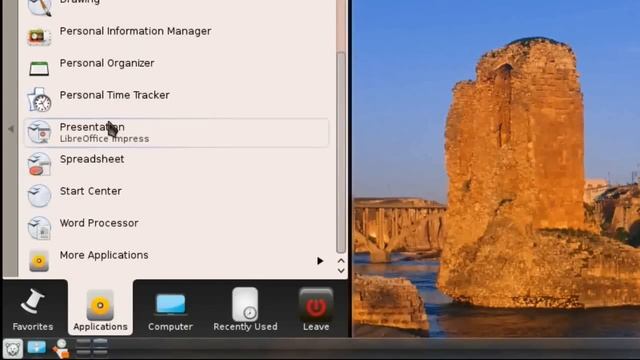Click the show desktop icon in taskbar
Image resolution: width=640 pixels, height=360 pixels.
pyautogui.click(x=37, y=348)
